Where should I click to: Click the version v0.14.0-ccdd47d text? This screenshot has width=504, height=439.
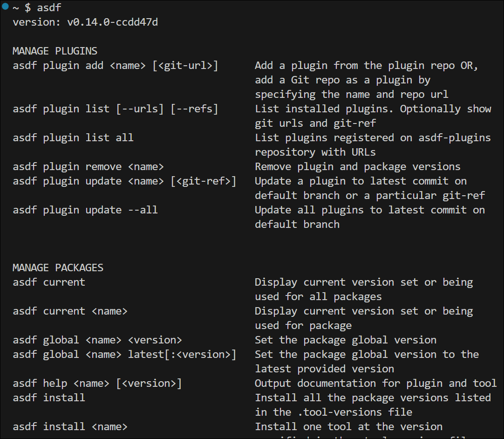point(85,22)
